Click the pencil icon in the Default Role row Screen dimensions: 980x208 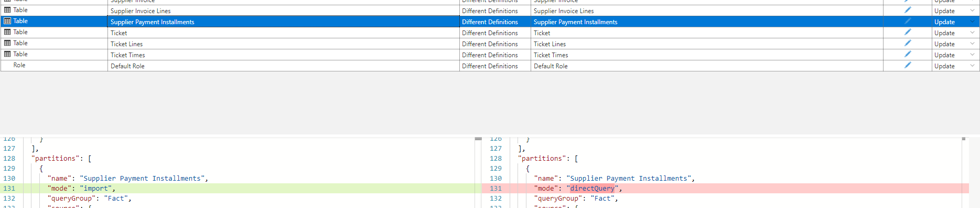pyautogui.click(x=908, y=65)
